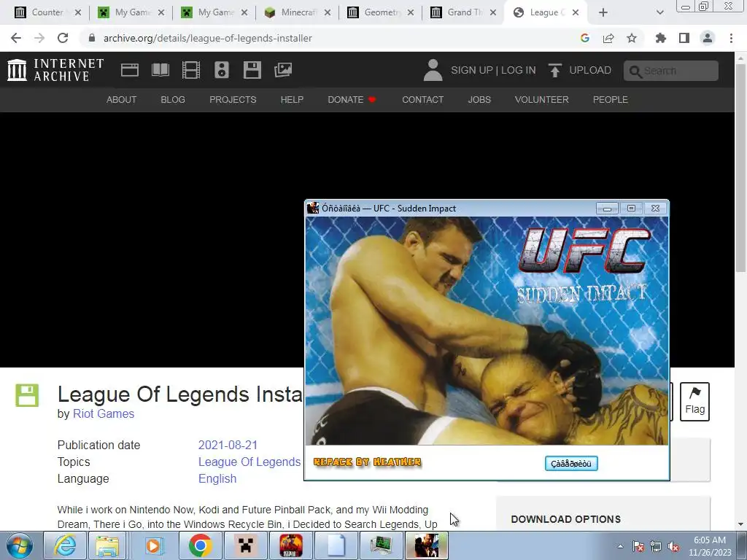
Task: Click League Of Legends topic link
Action: (x=249, y=462)
